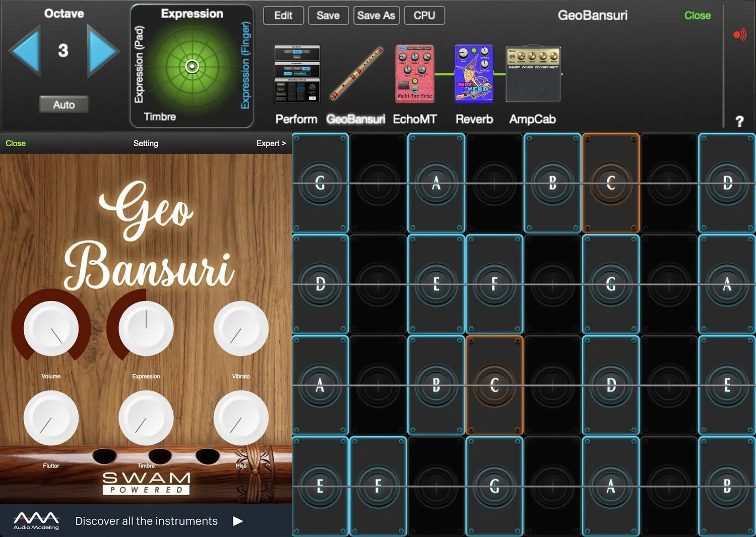This screenshot has height=537, width=756.
Task: Click the red sound output icon
Action: 739,35
